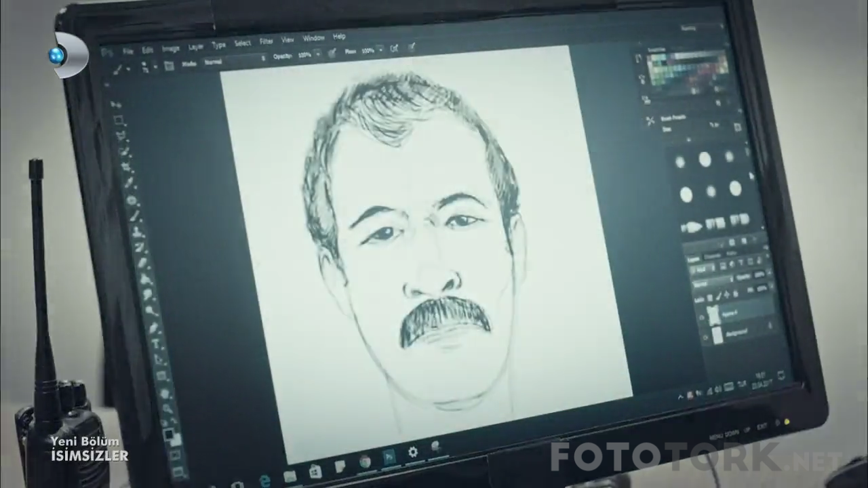Open the File menu
Viewport: 868px width, 488px height.
(128, 52)
